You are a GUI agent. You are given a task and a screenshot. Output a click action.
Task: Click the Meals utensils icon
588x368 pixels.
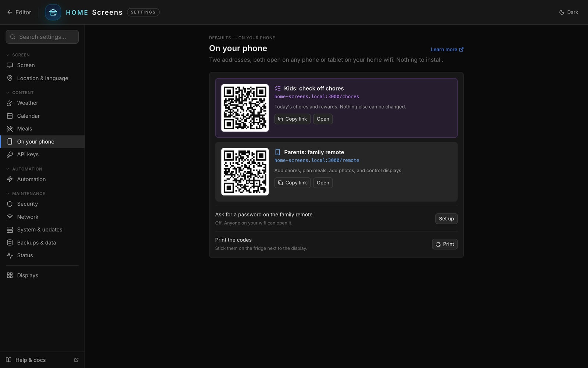(10, 129)
